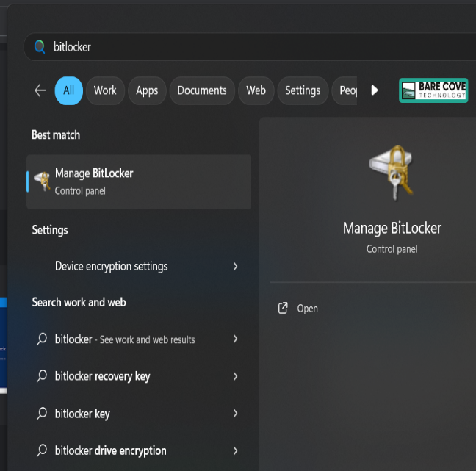Click the search magnifier icon in the search box
Image resolution: width=476 pixels, height=471 pixels.
tap(40, 47)
